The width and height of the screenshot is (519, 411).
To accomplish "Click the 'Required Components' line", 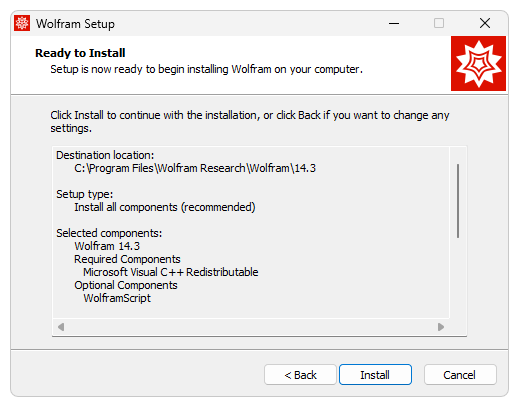I will click(127, 259).
